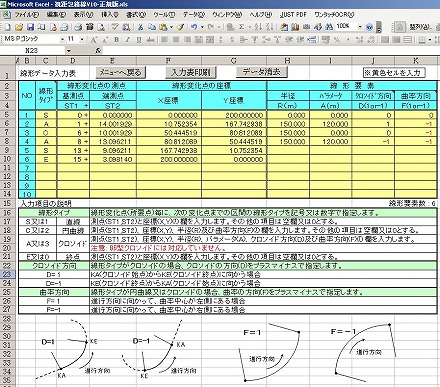The width and height of the screenshot is (440, 387).
Task: Save the workbook using the floppy disk icon
Action: 31,27
